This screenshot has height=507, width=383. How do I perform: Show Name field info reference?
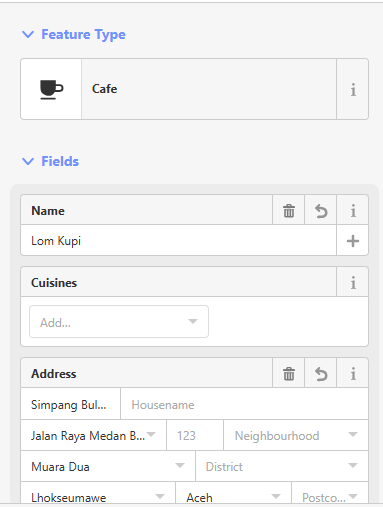353,211
